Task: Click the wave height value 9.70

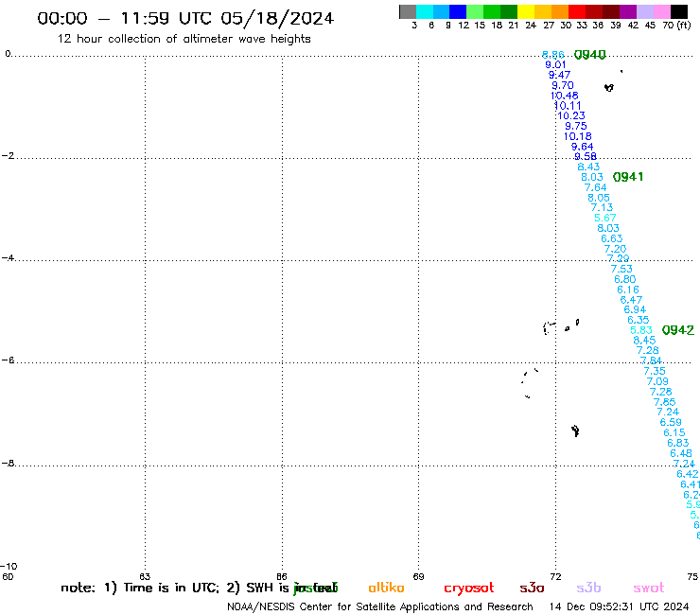Action: coord(563,85)
